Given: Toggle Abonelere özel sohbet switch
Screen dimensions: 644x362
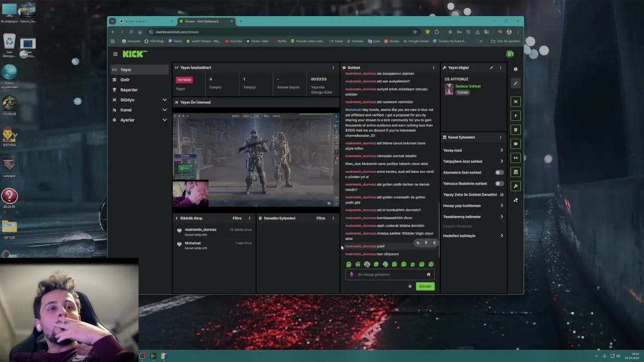Looking at the screenshot, I should point(499,172).
